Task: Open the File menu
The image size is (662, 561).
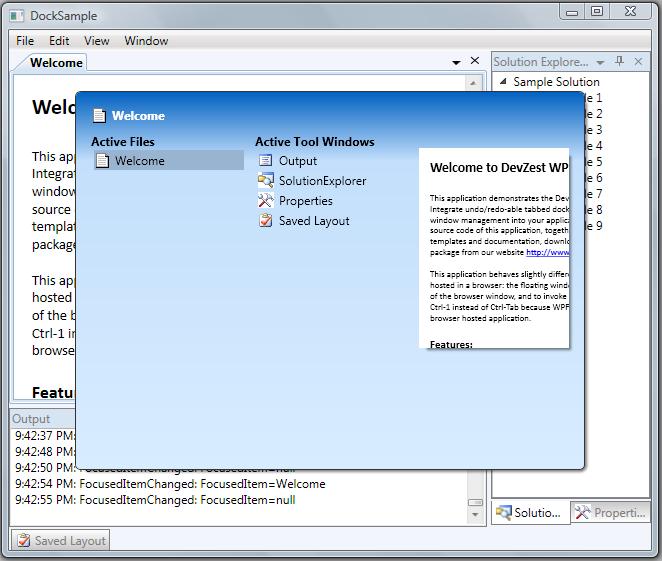Action: pos(25,41)
